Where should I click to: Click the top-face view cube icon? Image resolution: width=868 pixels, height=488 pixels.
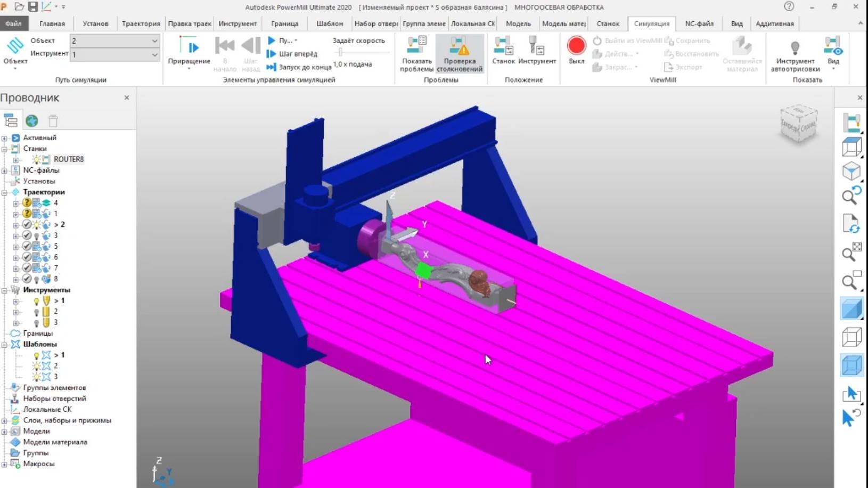tap(851, 147)
